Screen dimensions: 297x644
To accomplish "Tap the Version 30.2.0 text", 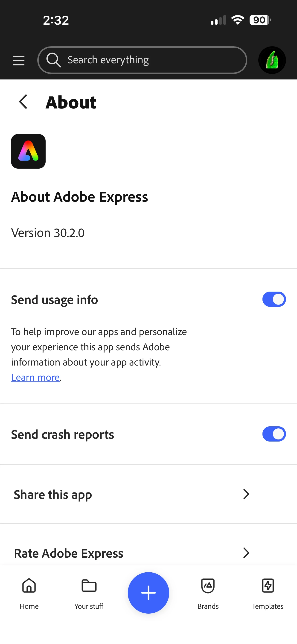I will (48, 233).
